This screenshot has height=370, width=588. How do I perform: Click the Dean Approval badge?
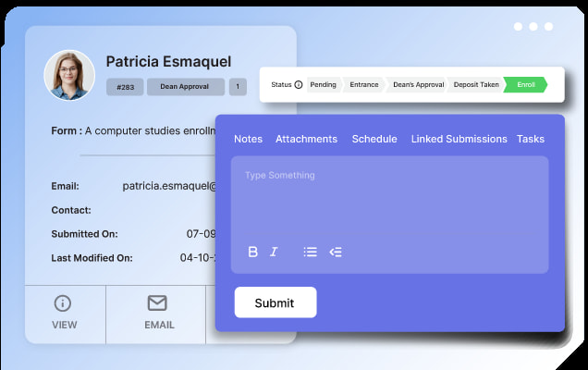(x=186, y=87)
